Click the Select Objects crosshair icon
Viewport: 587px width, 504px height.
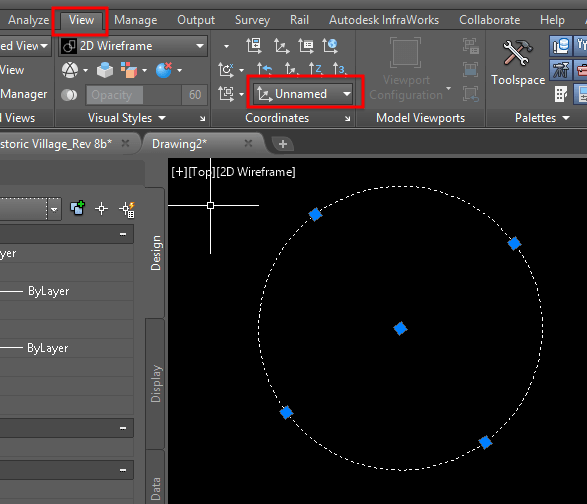[101, 209]
